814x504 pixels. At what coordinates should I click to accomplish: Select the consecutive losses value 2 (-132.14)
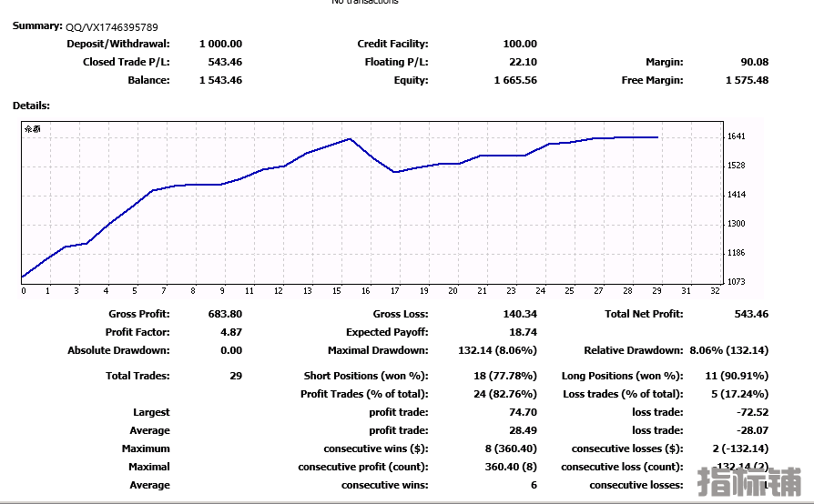(x=740, y=449)
